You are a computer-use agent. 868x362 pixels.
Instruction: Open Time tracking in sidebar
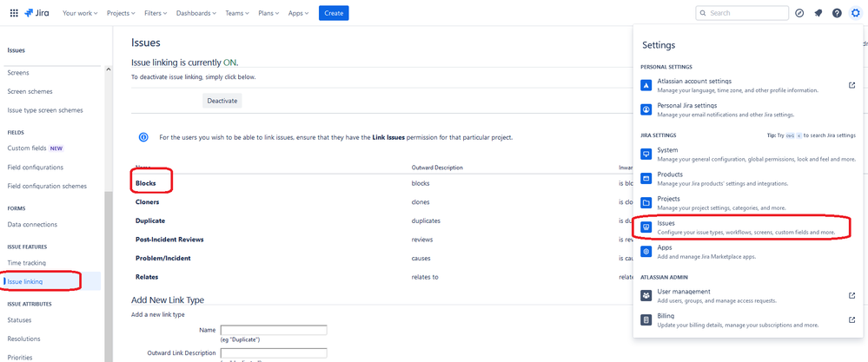[x=27, y=263]
